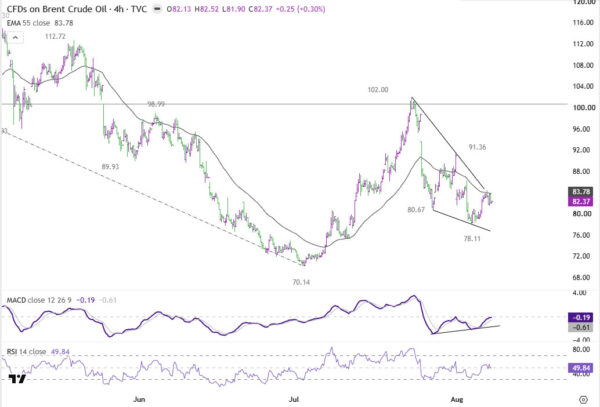Image resolution: width=600 pixels, height=407 pixels.
Task: Click the 89.93 price annotation
Action: point(110,167)
